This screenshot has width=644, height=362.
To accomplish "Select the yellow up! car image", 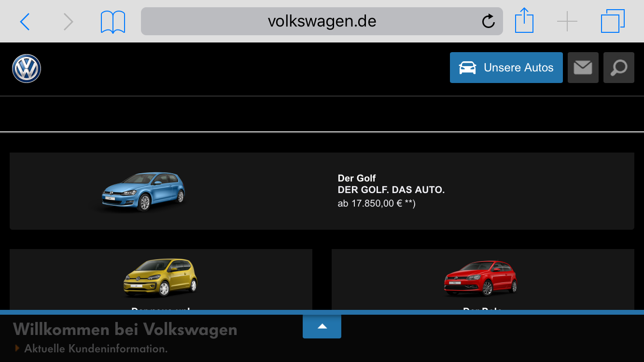I will [160, 278].
